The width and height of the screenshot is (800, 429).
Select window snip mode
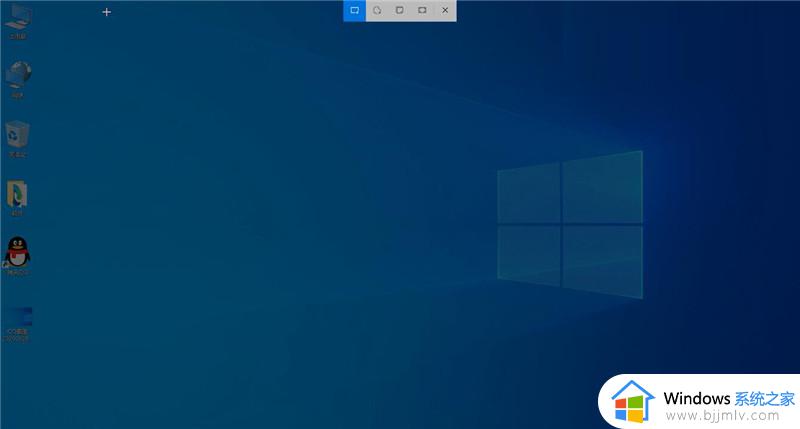click(399, 10)
